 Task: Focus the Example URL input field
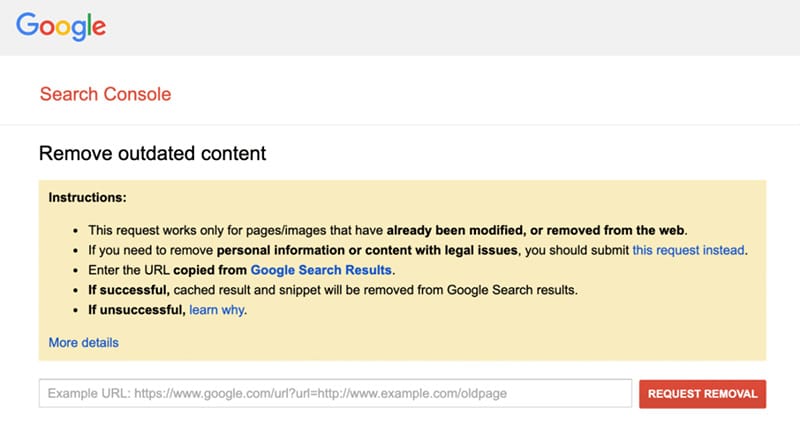(x=335, y=393)
